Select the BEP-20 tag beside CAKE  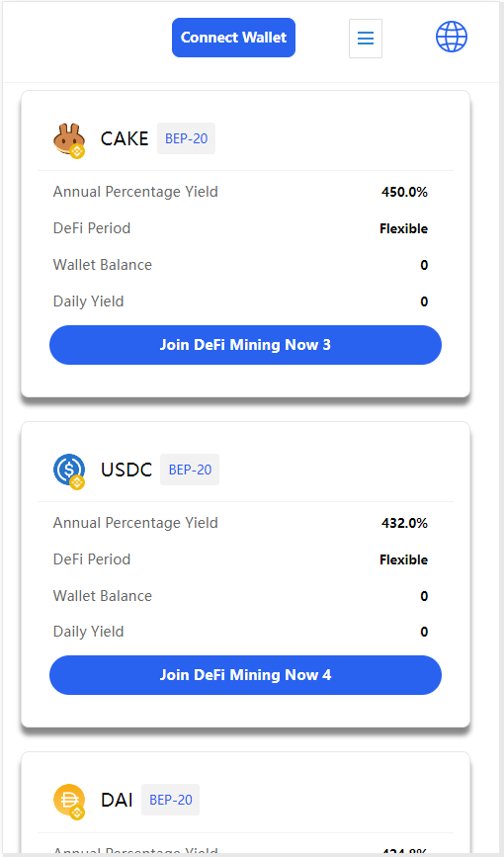(187, 138)
